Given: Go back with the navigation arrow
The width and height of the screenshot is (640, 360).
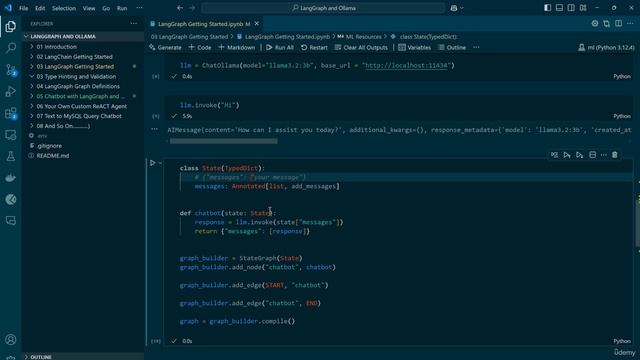Looking at the screenshot, I should 180,8.
